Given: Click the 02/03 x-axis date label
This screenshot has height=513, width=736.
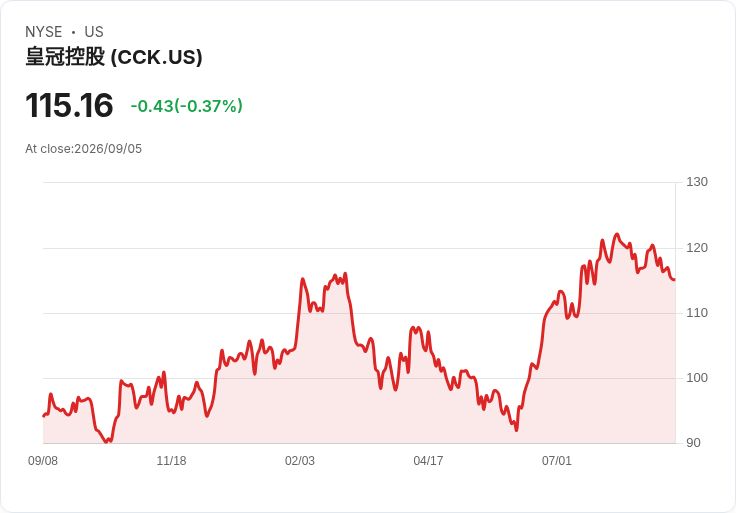Looking at the screenshot, I should (x=300, y=461).
